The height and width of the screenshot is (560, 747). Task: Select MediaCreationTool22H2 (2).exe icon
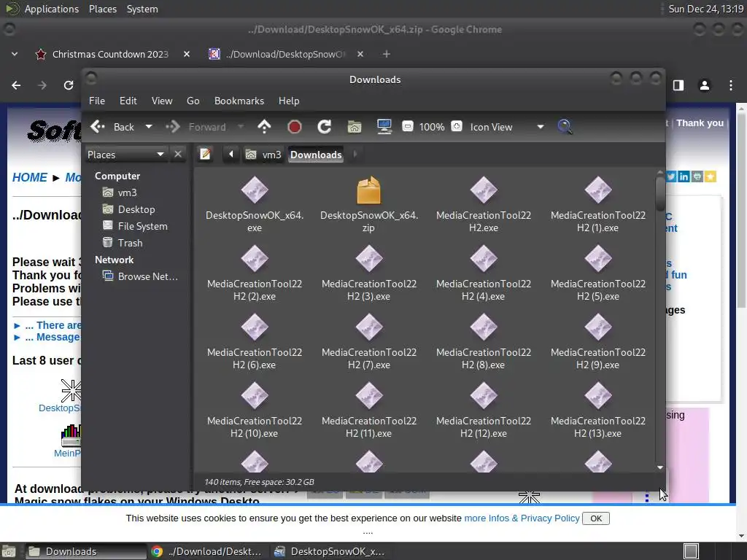click(x=255, y=259)
